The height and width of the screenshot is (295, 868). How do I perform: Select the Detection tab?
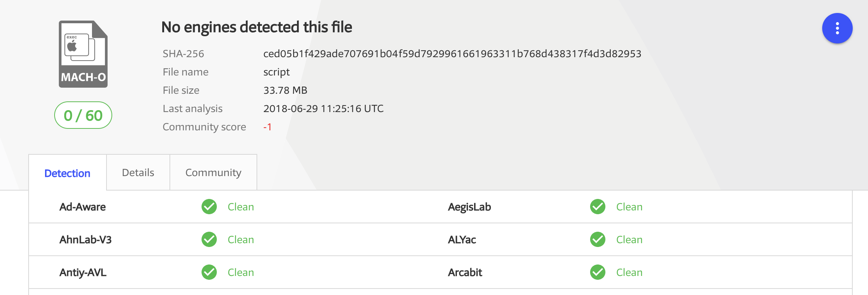[x=68, y=173]
